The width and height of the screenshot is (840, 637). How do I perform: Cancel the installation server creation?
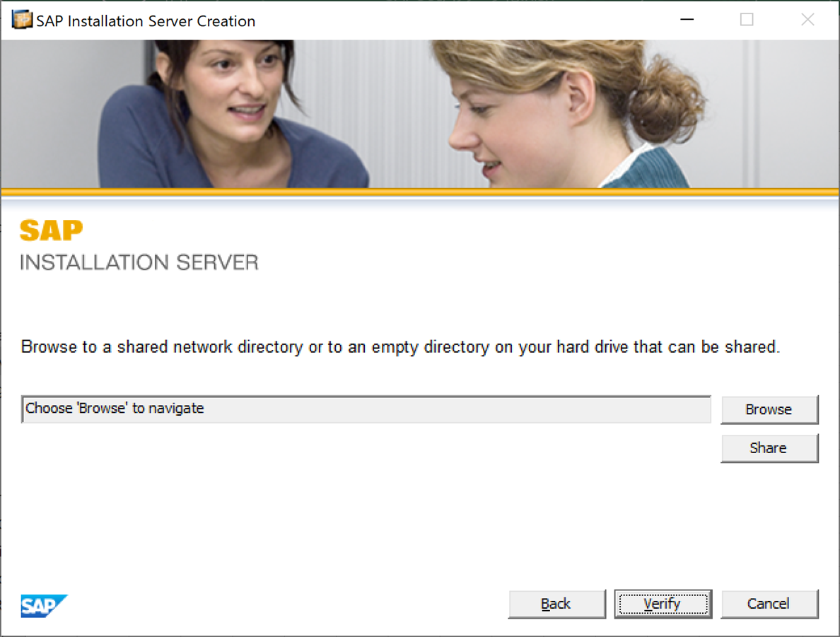coord(769,604)
